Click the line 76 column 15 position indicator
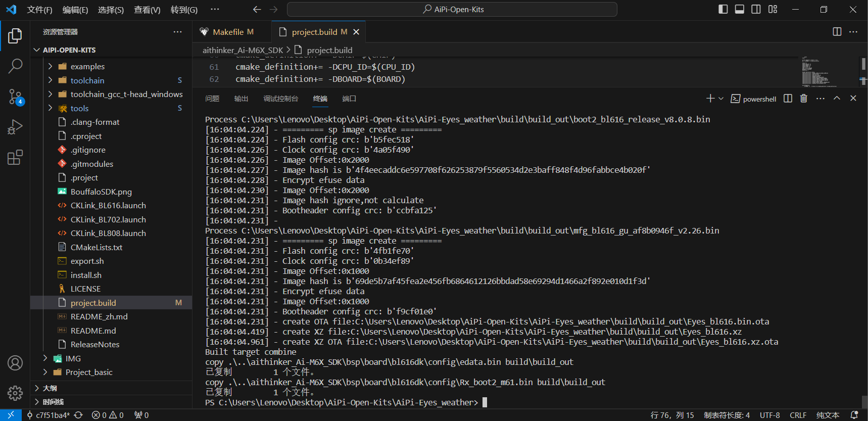The image size is (868, 421). pyautogui.click(x=672, y=415)
